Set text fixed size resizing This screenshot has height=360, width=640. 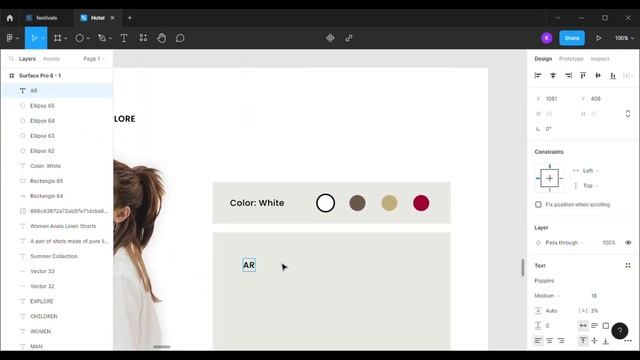(606, 325)
